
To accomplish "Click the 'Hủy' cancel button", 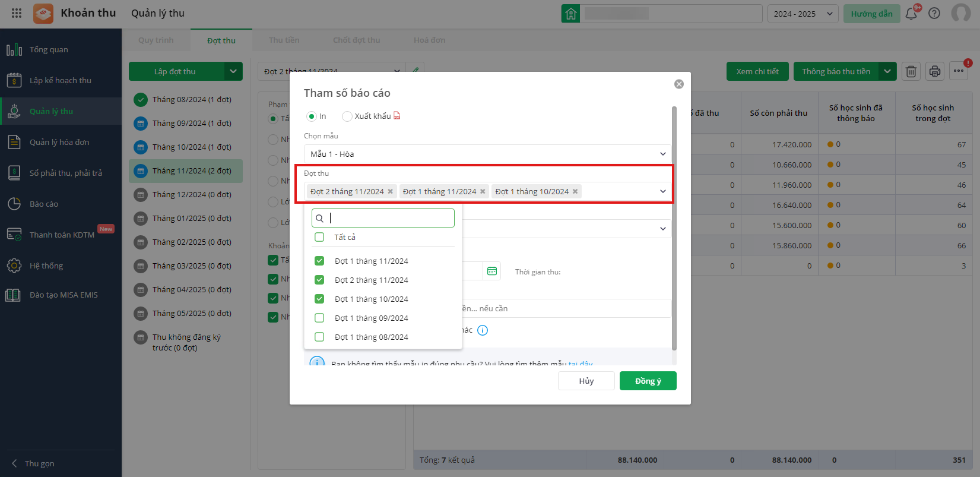I will coord(586,381).
